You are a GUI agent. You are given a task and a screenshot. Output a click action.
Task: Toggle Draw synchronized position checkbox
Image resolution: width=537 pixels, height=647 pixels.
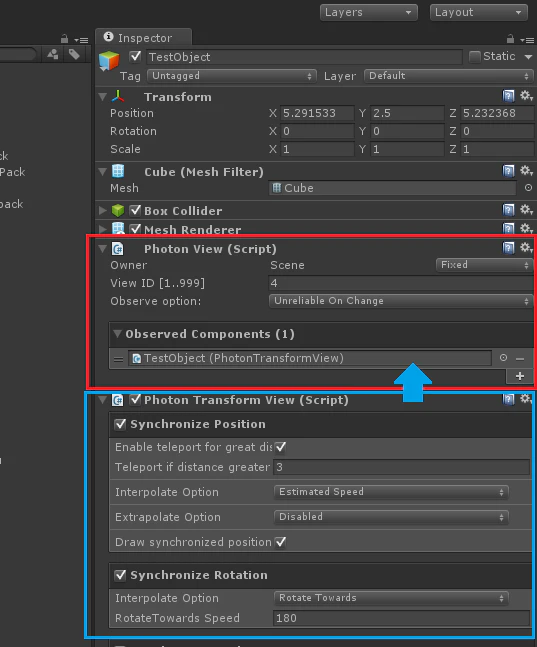(x=281, y=542)
